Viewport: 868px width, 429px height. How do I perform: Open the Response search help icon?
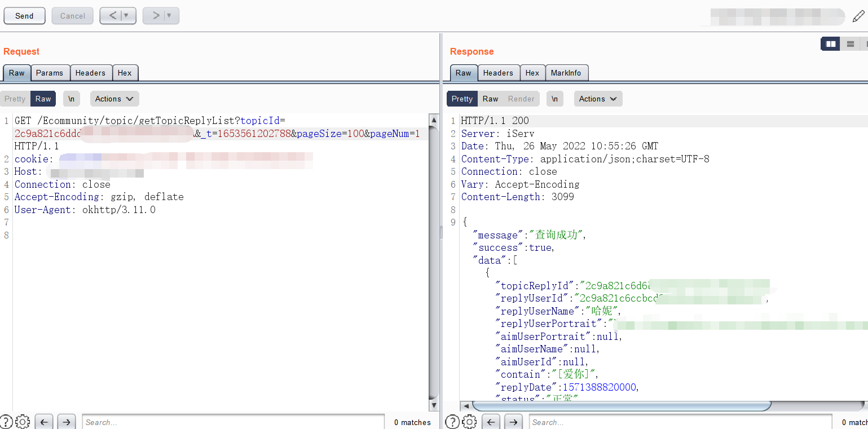tap(452, 422)
